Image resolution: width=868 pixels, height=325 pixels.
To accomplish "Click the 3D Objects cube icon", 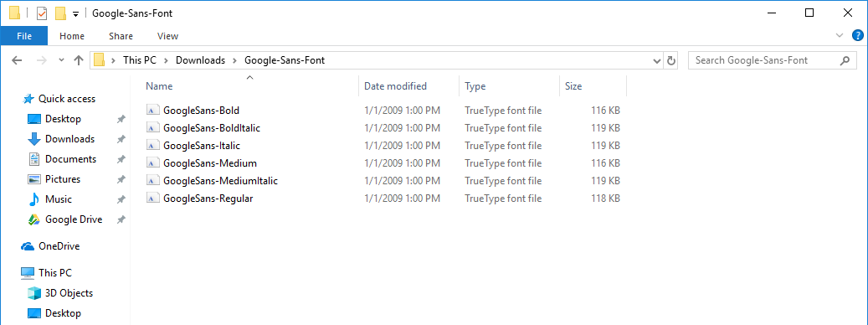I will click(x=34, y=293).
